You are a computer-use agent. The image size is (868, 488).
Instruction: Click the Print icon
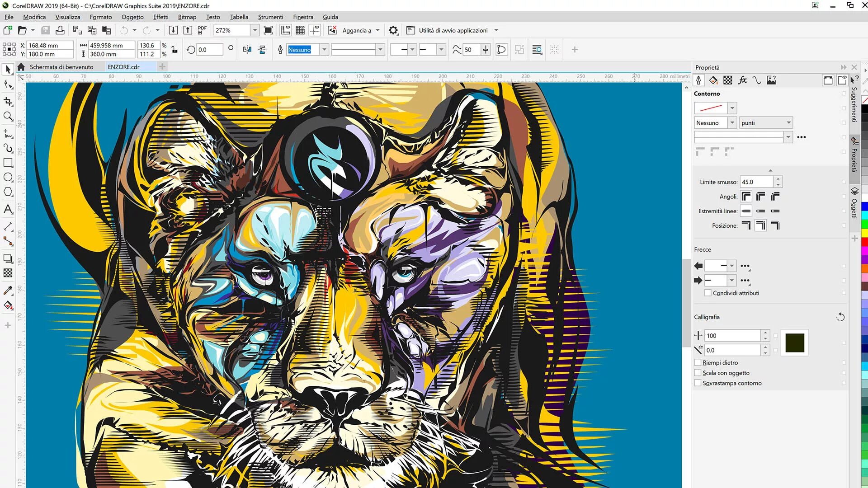click(x=60, y=30)
